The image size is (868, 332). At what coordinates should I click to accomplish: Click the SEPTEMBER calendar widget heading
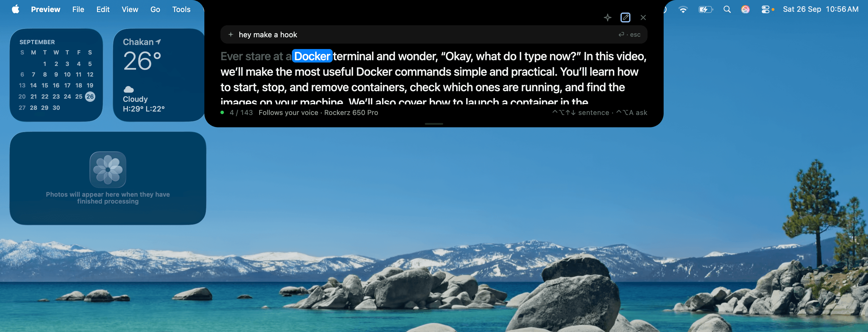pos(37,42)
